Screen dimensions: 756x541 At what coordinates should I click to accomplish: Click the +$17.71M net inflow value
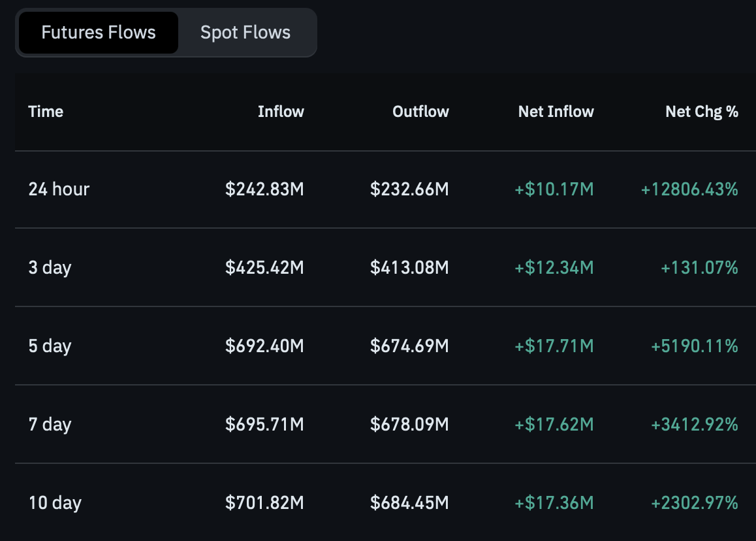click(x=554, y=346)
